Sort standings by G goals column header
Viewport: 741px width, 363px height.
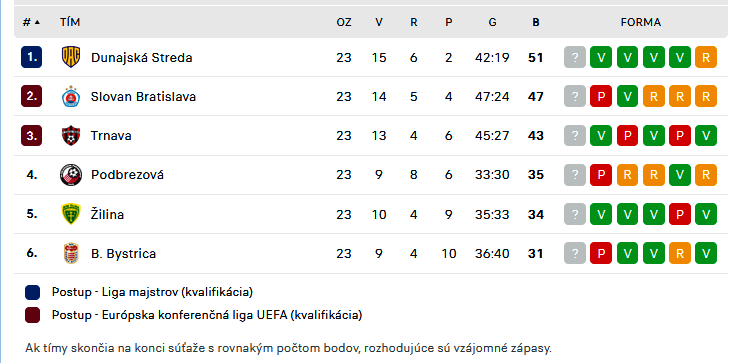click(x=492, y=22)
